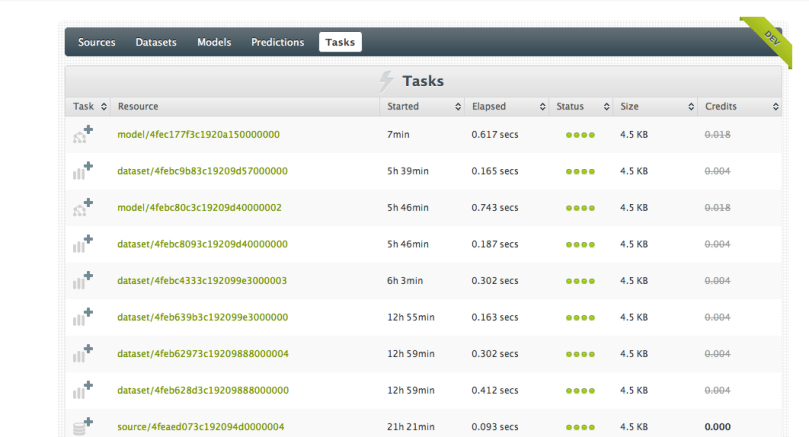This screenshot has height=437, width=809.
Task: Open the Datasets tab
Action: pyautogui.click(x=156, y=42)
